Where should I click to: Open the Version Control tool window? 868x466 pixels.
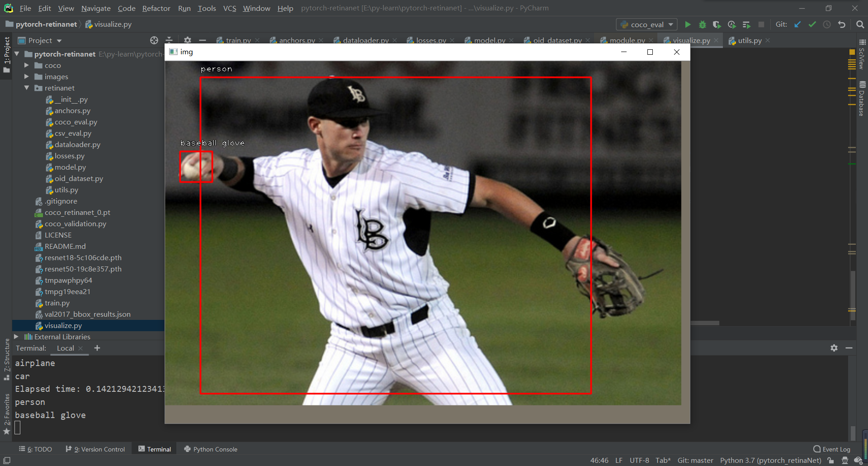pos(95,449)
